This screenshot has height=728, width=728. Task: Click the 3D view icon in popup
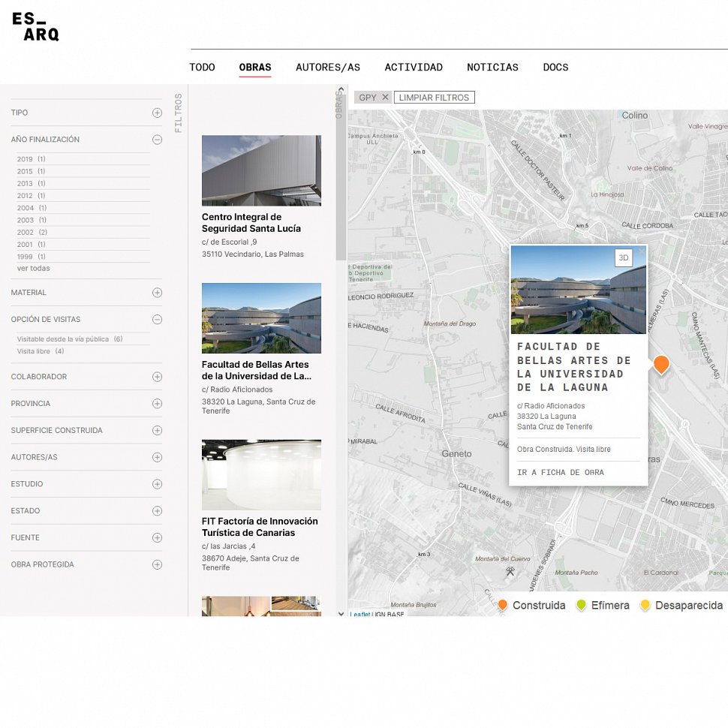click(x=623, y=257)
